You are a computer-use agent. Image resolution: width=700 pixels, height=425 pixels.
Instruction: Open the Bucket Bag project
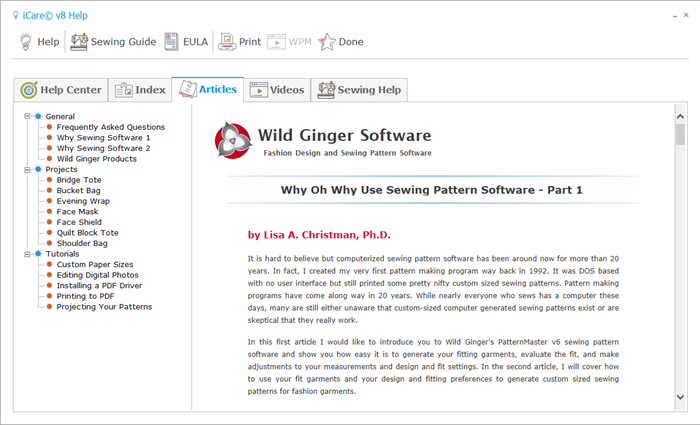point(79,190)
